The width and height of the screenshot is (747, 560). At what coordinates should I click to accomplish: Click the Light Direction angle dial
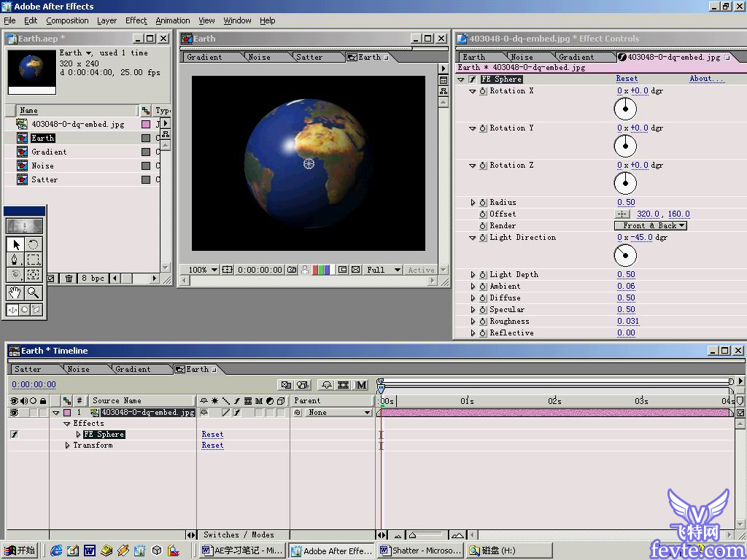click(625, 256)
